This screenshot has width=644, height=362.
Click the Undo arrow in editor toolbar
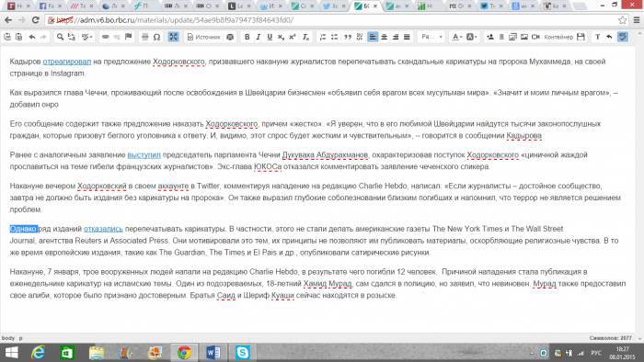pyautogui.click(x=31, y=37)
